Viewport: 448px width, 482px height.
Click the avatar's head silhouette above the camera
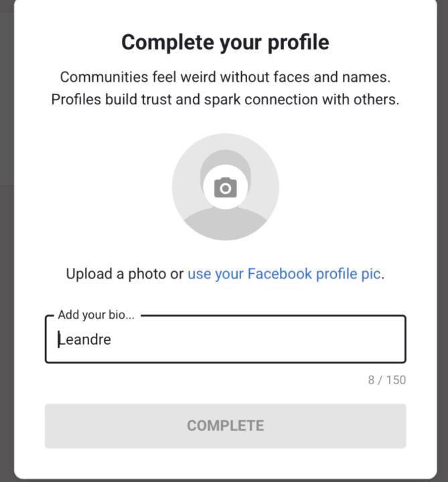pos(226,161)
